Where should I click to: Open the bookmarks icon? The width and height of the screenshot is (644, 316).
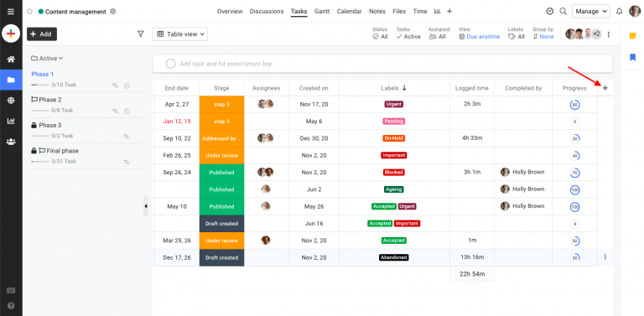click(632, 57)
